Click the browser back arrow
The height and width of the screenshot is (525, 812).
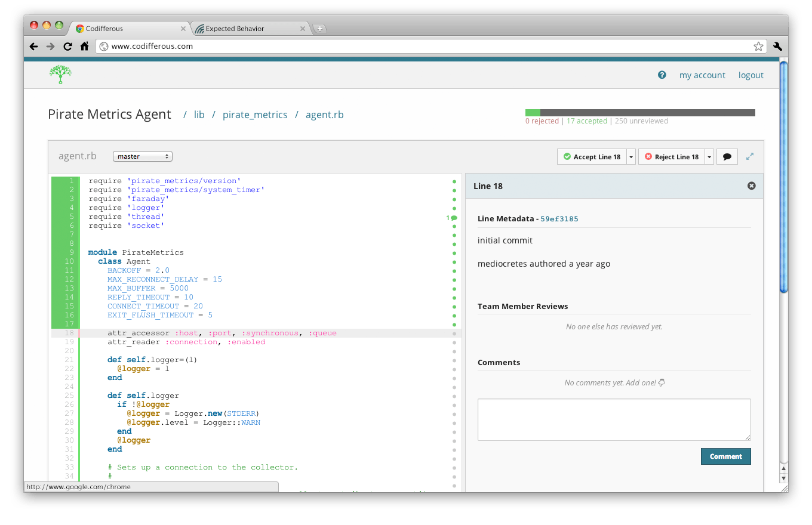[x=33, y=47]
